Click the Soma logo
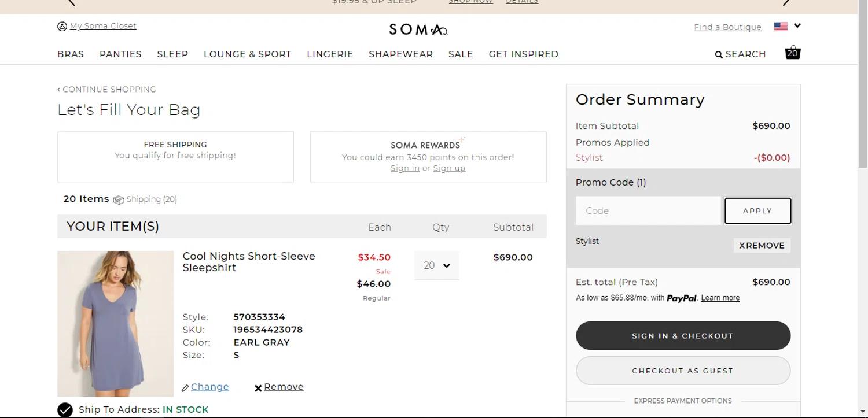The width and height of the screenshot is (868, 418). (x=418, y=29)
